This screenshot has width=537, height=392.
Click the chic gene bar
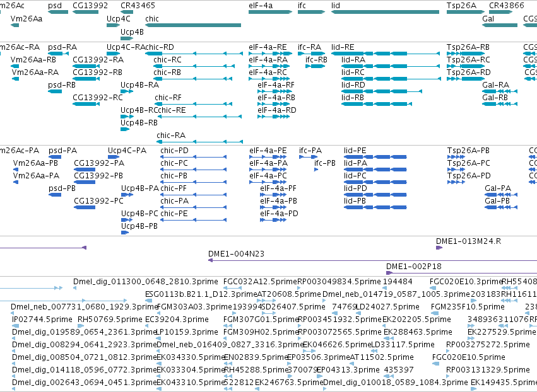point(193,25)
